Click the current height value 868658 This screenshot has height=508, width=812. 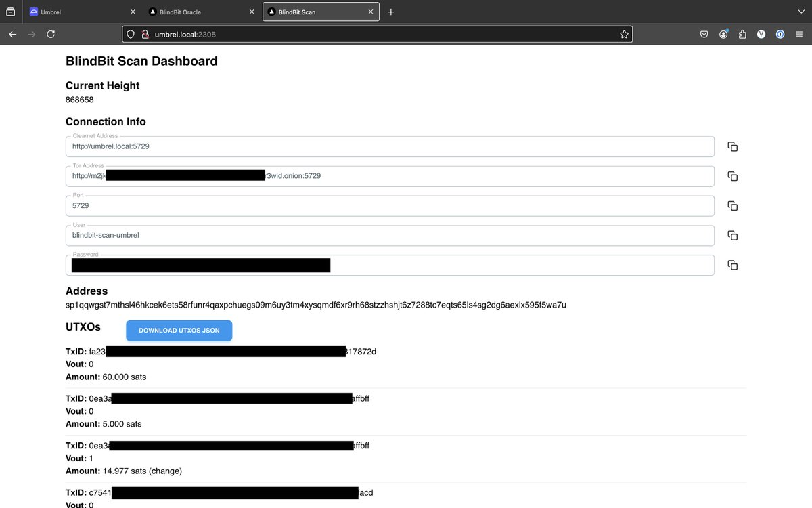coord(80,100)
